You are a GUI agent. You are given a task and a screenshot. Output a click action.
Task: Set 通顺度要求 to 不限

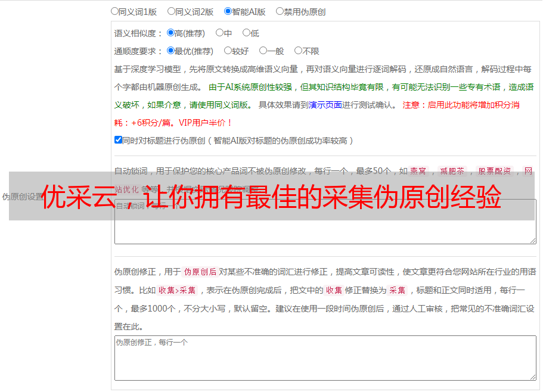(x=298, y=51)
